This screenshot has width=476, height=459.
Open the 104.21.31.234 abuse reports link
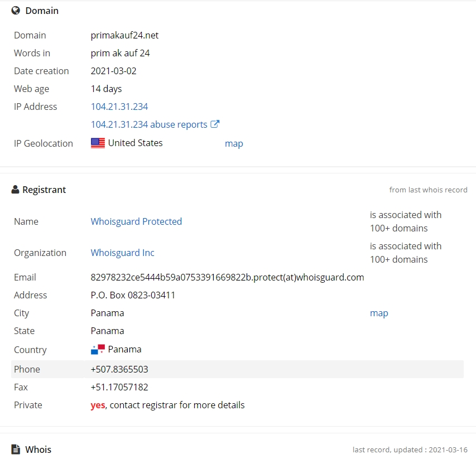click(x=149, y=124)
